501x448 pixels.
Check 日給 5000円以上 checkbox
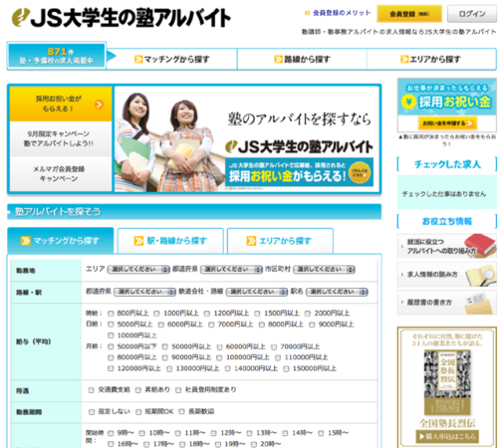point(111,325)
